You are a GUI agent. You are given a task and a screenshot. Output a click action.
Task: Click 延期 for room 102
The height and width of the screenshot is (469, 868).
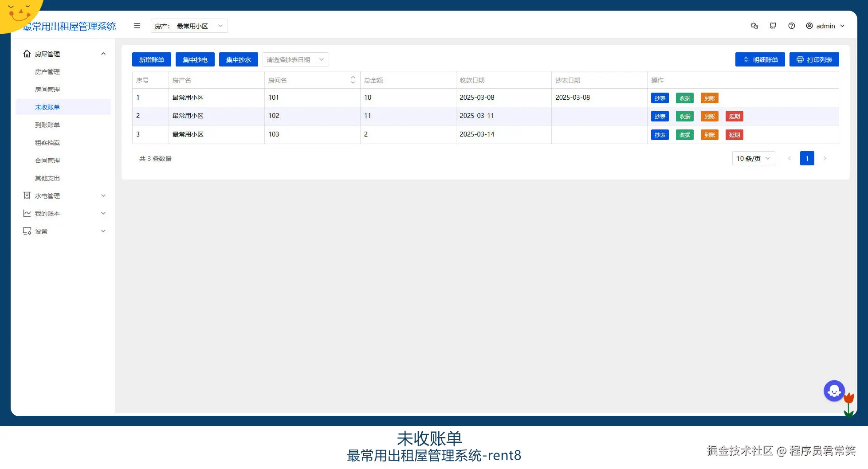click(x=734, y=116)
